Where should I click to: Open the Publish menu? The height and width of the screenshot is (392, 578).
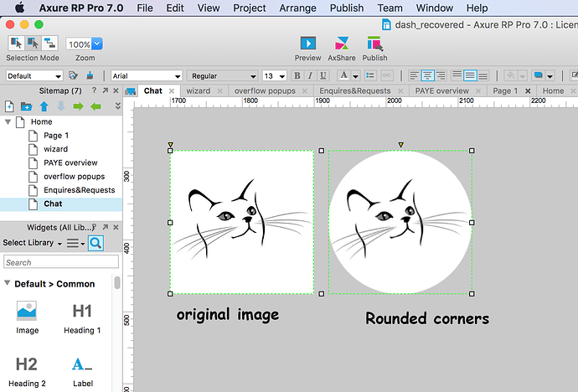[x=347, y=8]
